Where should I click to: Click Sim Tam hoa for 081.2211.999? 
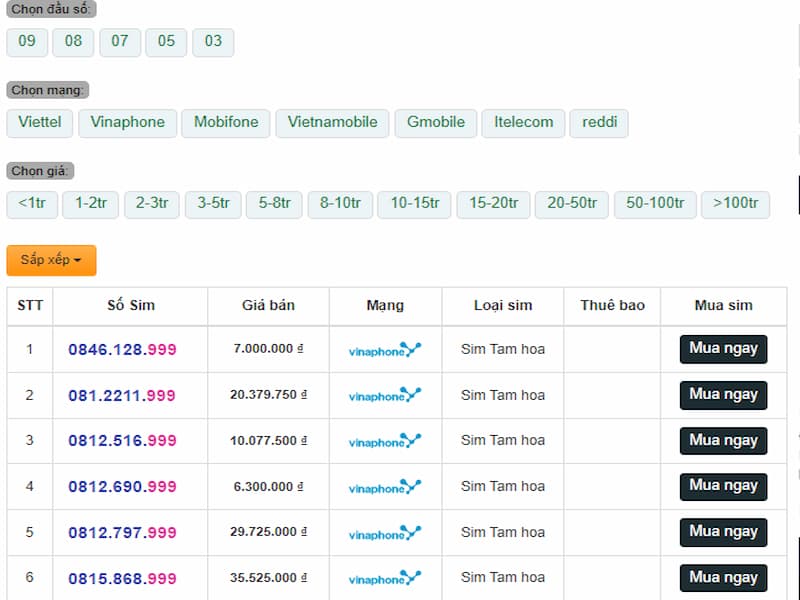tap(503, 395)
